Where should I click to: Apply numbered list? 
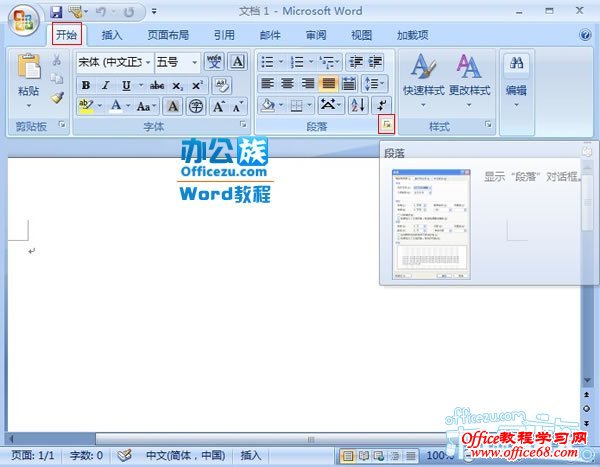pyautogui.click(x=297, y=62)
